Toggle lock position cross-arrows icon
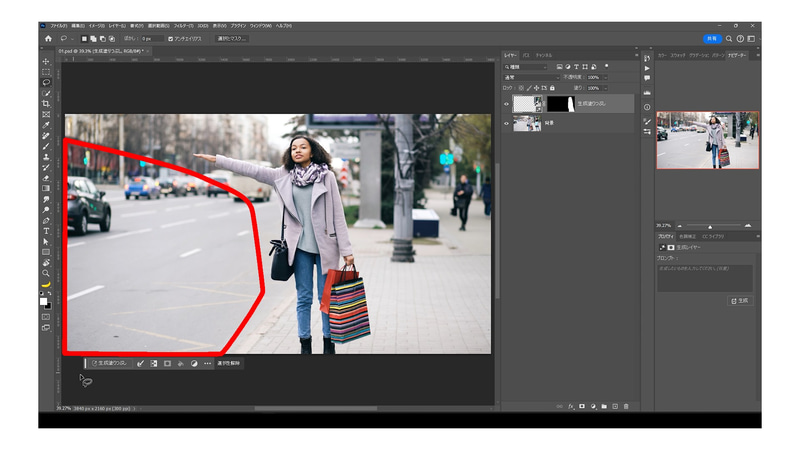Viewport: 800px width, 450px height. (536, 88)
